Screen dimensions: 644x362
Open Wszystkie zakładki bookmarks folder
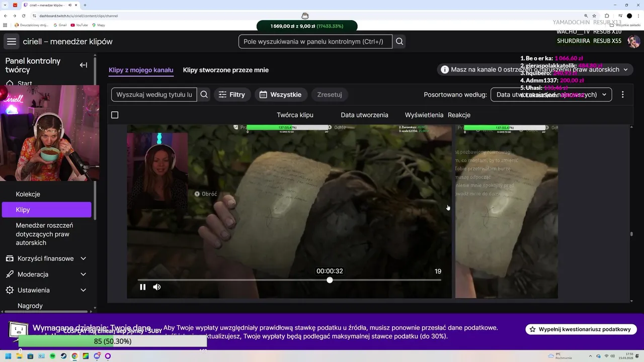point(625,25)
